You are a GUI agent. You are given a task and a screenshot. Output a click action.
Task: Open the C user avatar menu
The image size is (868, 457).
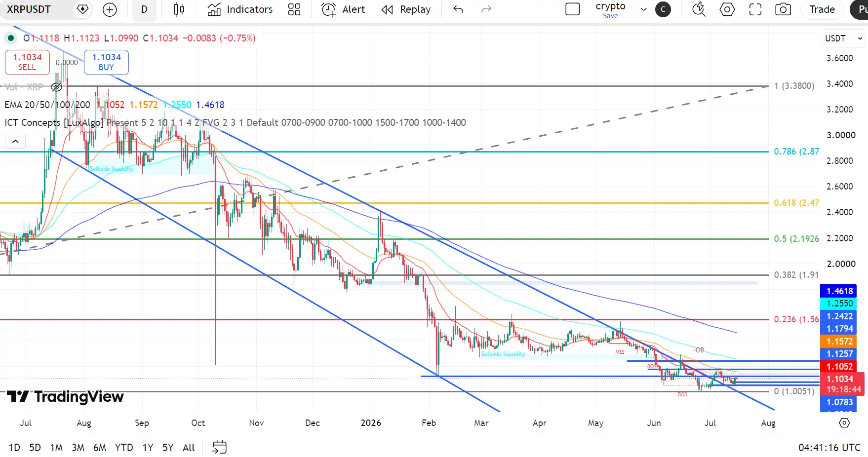click(663, 9)
